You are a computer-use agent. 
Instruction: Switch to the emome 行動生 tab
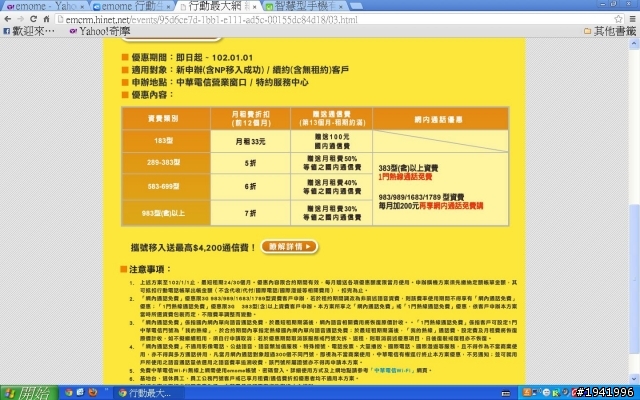click(131, 6)
